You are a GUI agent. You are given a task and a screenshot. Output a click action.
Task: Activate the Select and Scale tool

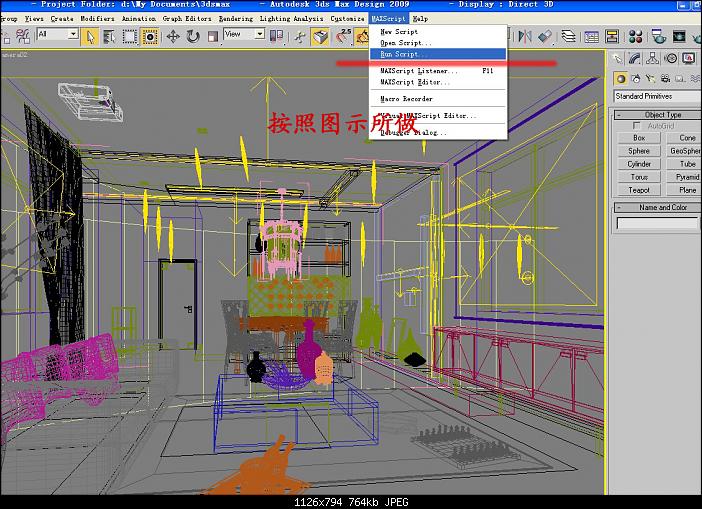point(213,36)
